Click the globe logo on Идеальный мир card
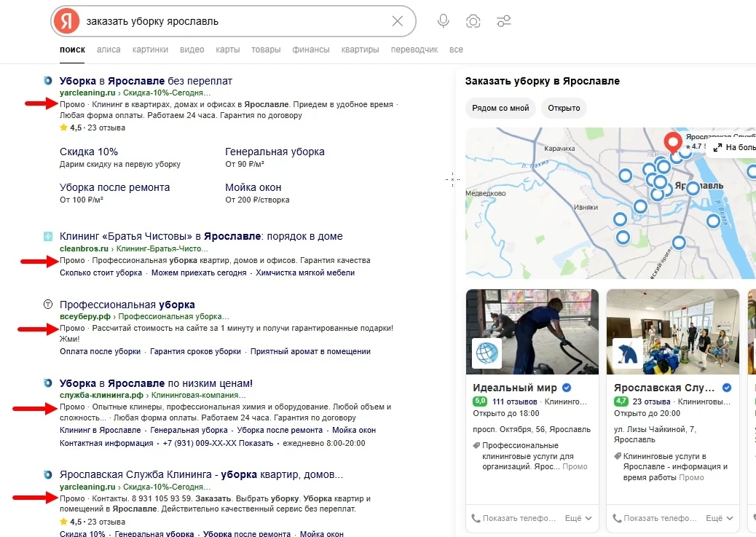 coord(487,353)
